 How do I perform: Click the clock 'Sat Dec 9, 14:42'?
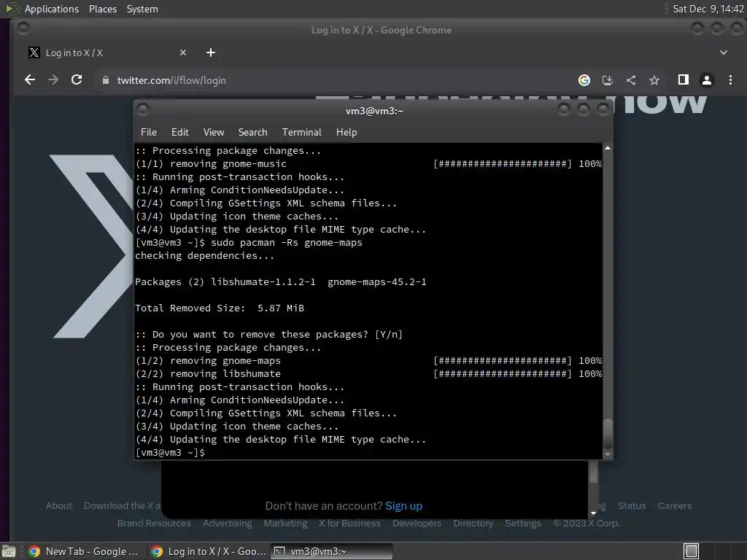point(708,9)
